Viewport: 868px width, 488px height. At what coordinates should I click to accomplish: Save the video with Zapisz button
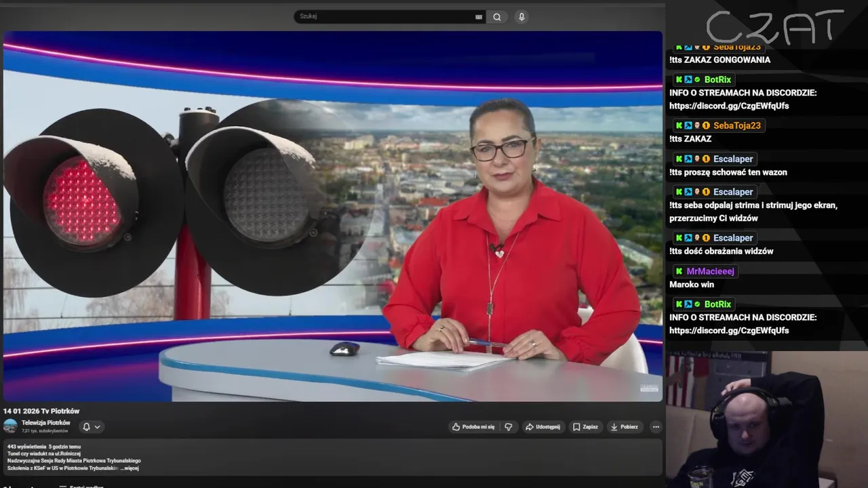[x=585, y=427]
